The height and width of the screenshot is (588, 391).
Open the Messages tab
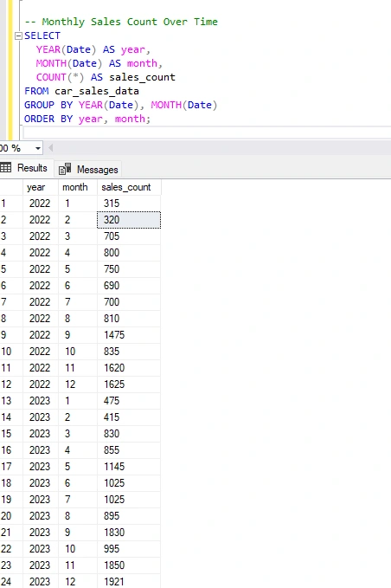[x=88, y=170]
